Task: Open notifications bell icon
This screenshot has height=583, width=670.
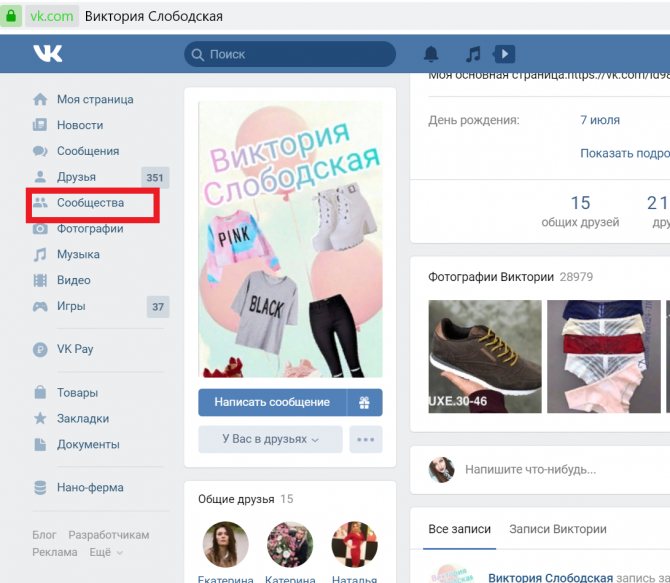Action: [431, 54]
